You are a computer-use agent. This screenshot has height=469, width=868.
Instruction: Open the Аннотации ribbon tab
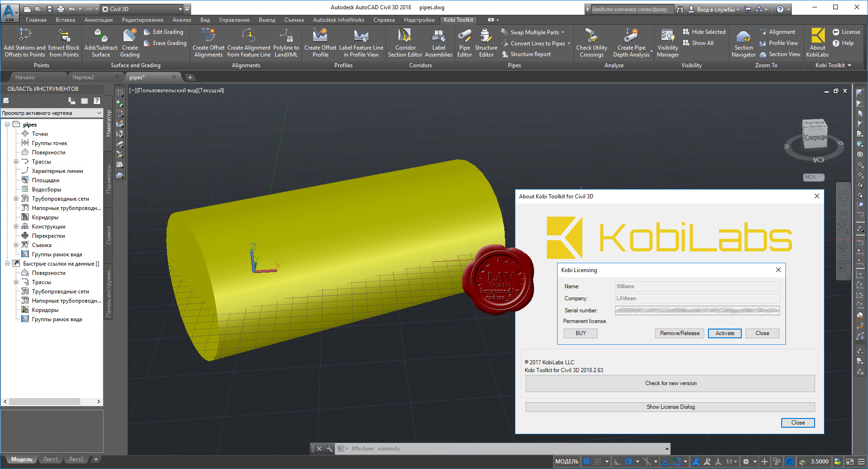tap(98, 20)
